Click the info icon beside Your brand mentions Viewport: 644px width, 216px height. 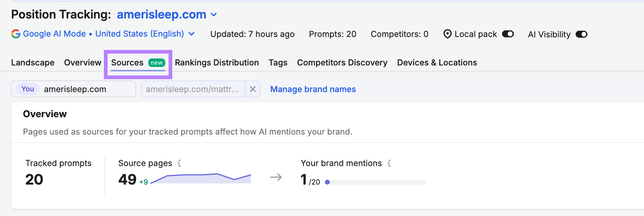389,163
